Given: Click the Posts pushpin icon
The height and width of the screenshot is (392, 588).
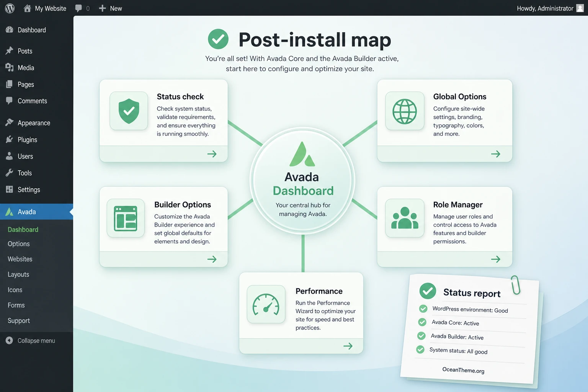Looking at the screenshot, I should pos(10,51).
